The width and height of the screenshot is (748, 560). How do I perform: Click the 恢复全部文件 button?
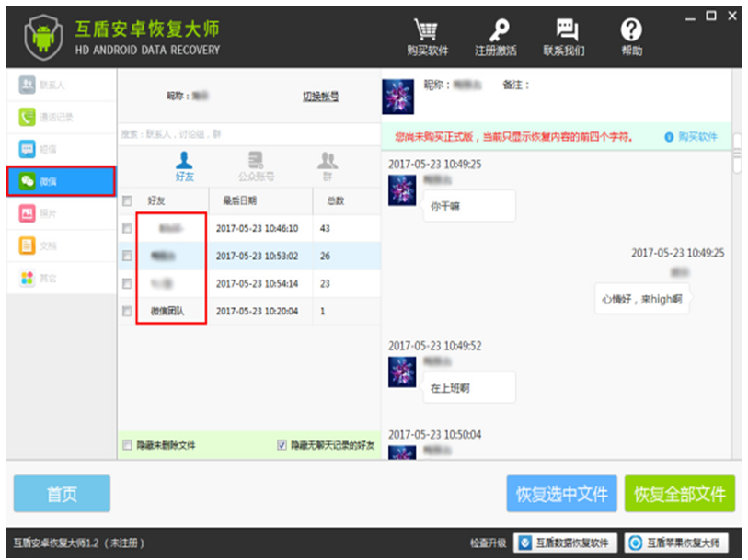tap(680, 494)
